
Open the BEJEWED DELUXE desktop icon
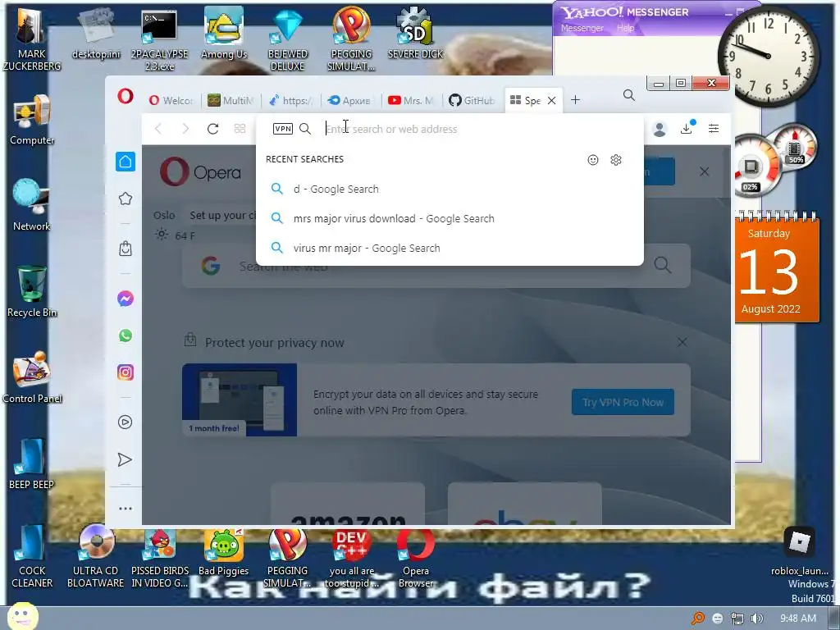tap(288, 39)
